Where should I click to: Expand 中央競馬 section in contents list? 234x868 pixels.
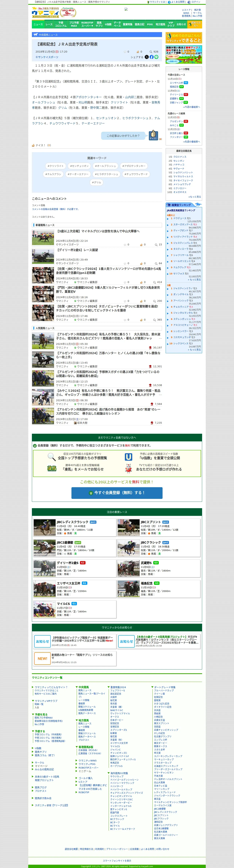77,687
